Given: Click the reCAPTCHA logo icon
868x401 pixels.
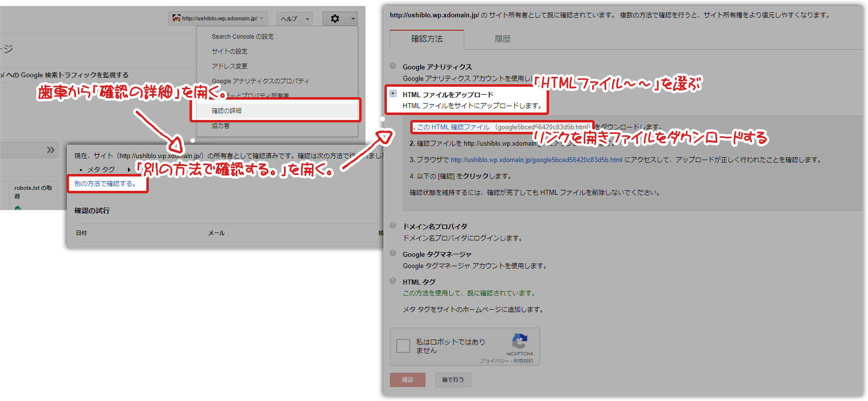Looking at the screenshot, I should coord(519,342).
